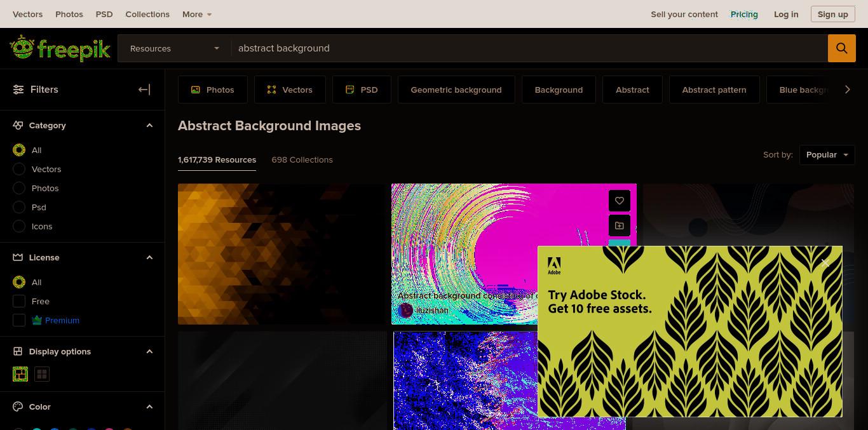Open Collections in the top navigation

click(x=147, y=14)
